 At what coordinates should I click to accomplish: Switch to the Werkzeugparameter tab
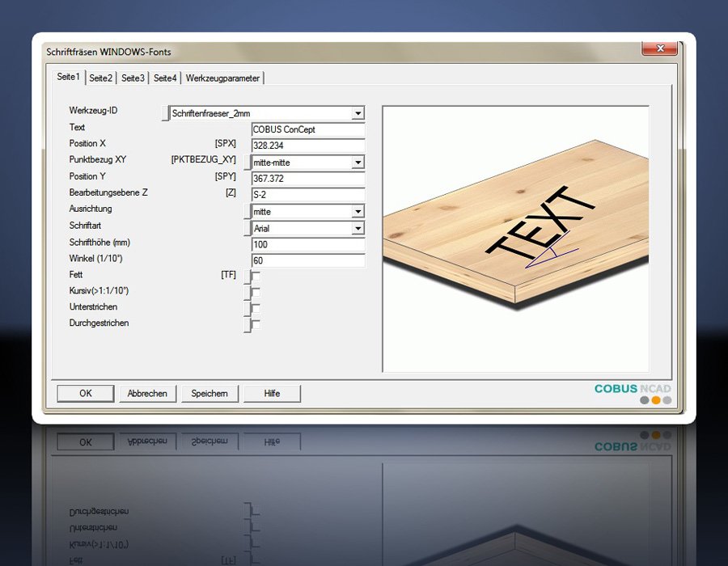click(x=222, y=78)
